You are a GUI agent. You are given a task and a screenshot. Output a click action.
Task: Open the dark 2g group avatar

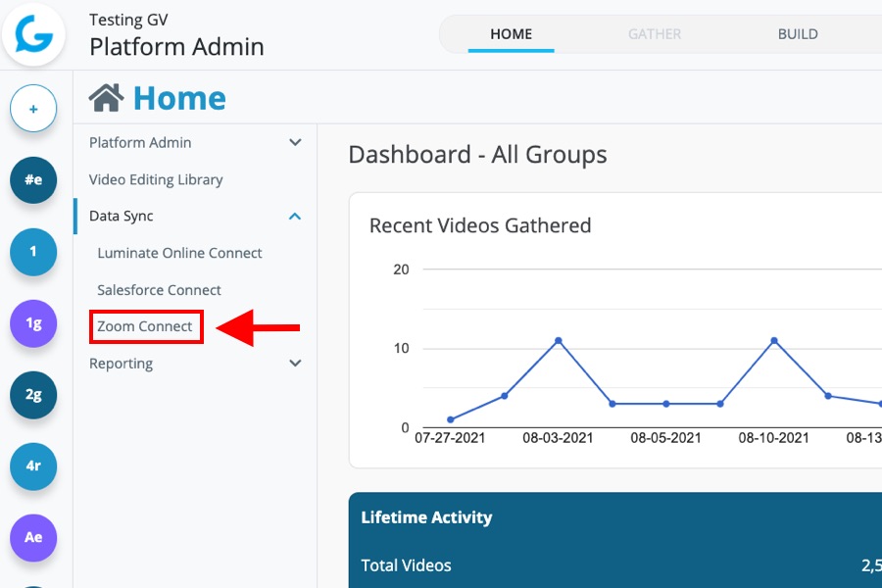click(33, 395)
